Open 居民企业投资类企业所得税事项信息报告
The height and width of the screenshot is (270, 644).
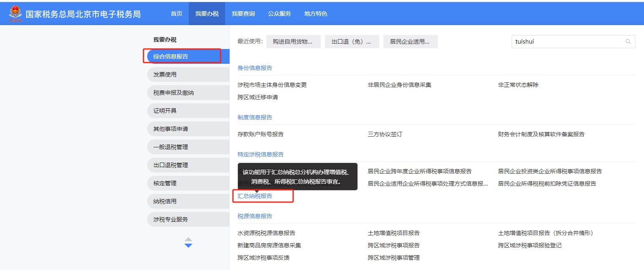pos(550,171)
